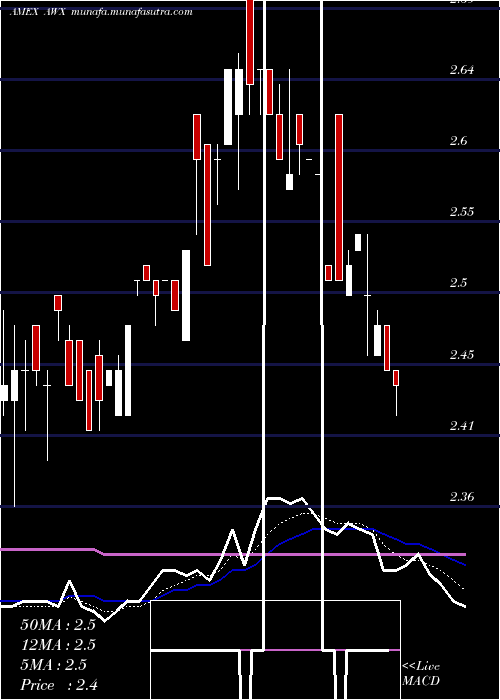Click the 2.5 price axis label
This screenshot has height=700, width=500.
[x=459, y=283]
